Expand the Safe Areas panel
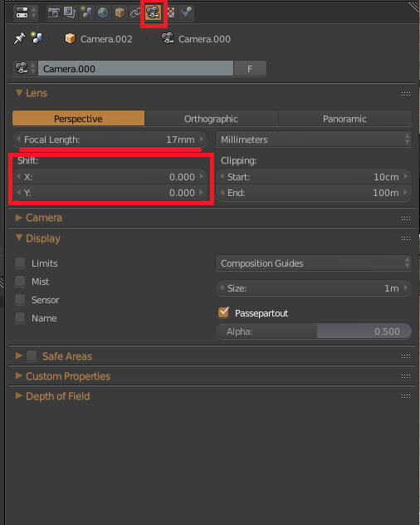420x525 pixels. point(19,356)
